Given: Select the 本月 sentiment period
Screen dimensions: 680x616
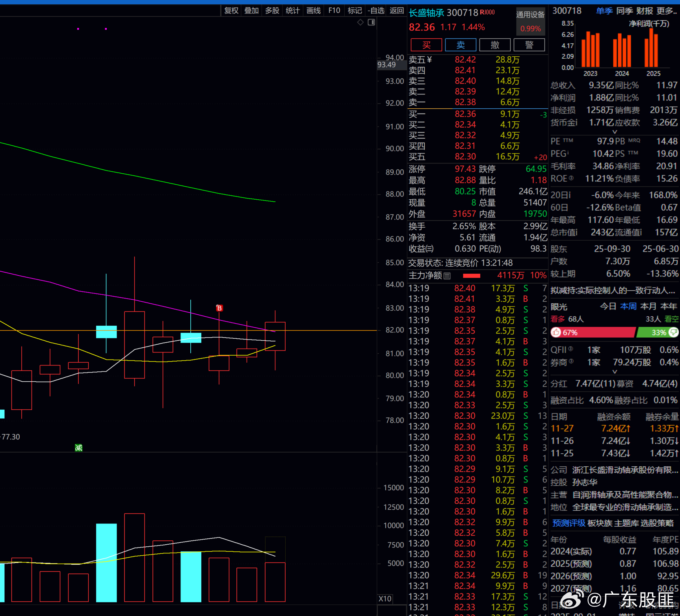Looking at the screenshot, I should point(648,306).
